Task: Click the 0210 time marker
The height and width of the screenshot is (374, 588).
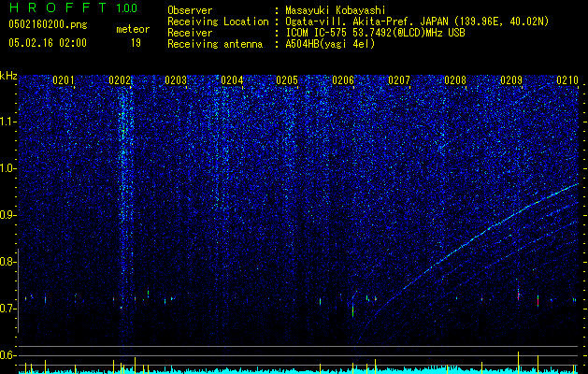Action: point(567,80)
